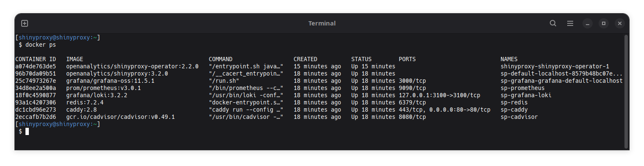Click the "docker-entrypoint.s…" command

pyautogui.click(x=246, y=102)
